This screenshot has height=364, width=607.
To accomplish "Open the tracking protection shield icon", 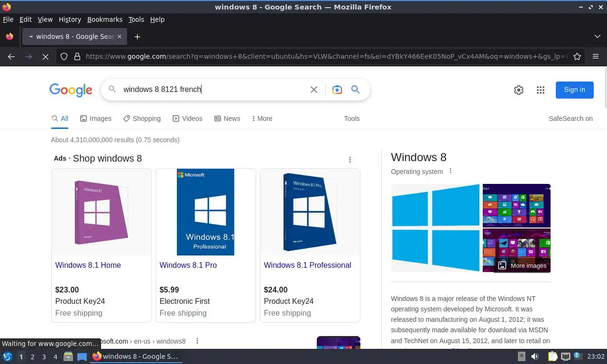I will point(64,56).
